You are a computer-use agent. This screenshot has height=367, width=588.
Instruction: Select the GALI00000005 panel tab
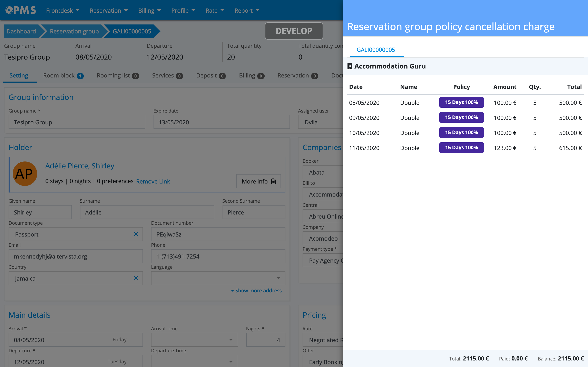[x=376, y=50]
